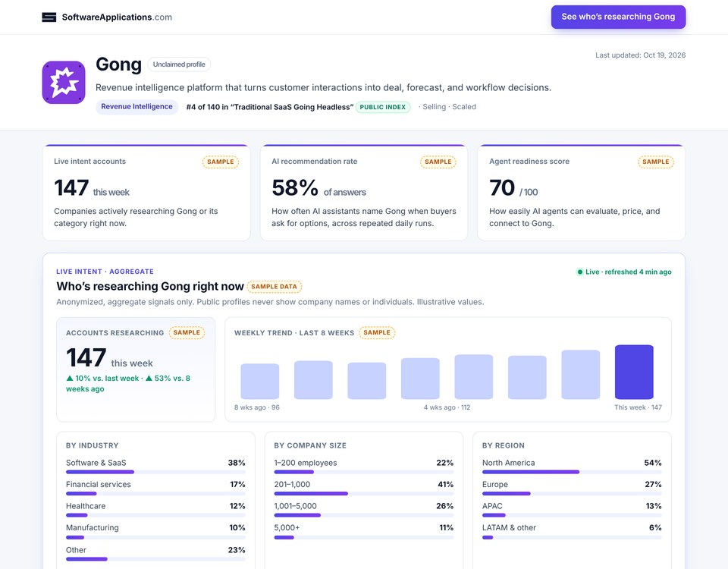Click the Financial services progress bar
The width and height of the screenshot is (728, 569).
(x=155, y=494)
